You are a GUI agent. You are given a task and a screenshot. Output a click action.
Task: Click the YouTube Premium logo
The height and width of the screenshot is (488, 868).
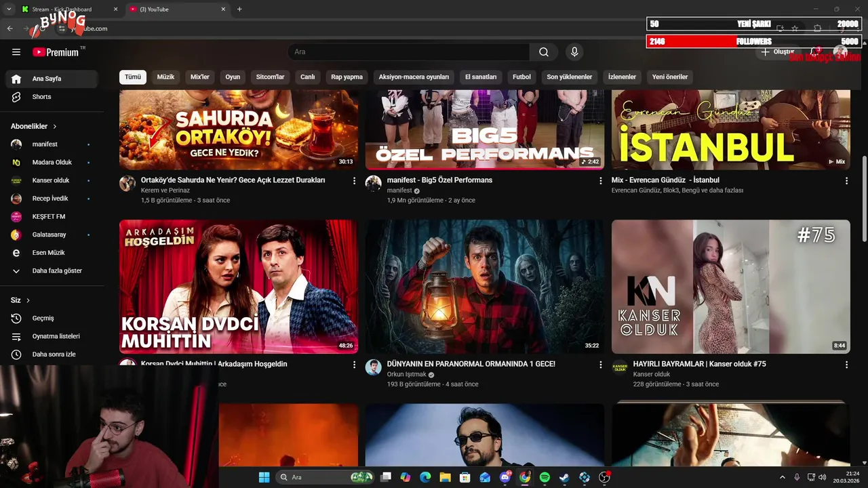point(56,52)
